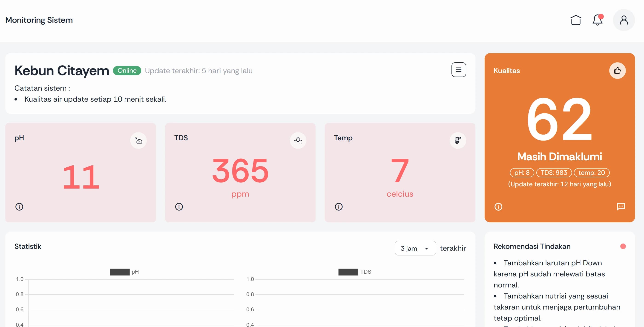Click the ppm unit label
The height and width of the screenshot is (327, 644).
(x=240, y=194)
